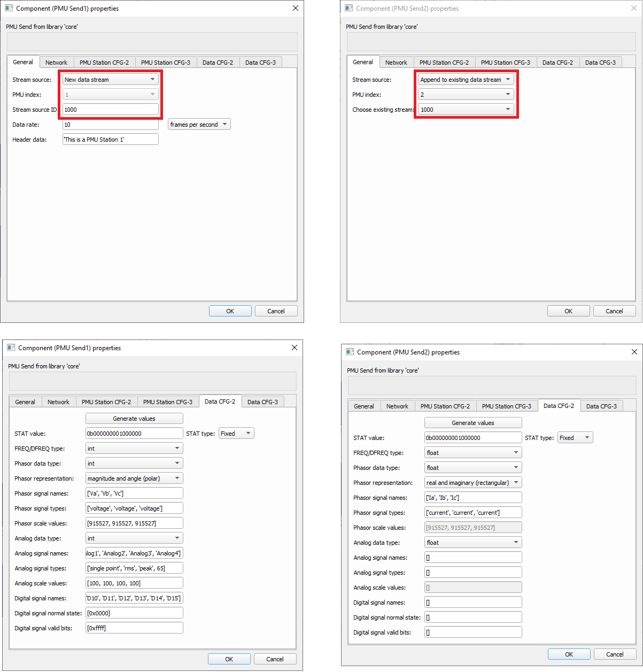Image resolution: width=643 pixels, height=672 pixels.
Task: Click the analog scale values field [100, 100, 100, 100]
Action: pos(134,583)
